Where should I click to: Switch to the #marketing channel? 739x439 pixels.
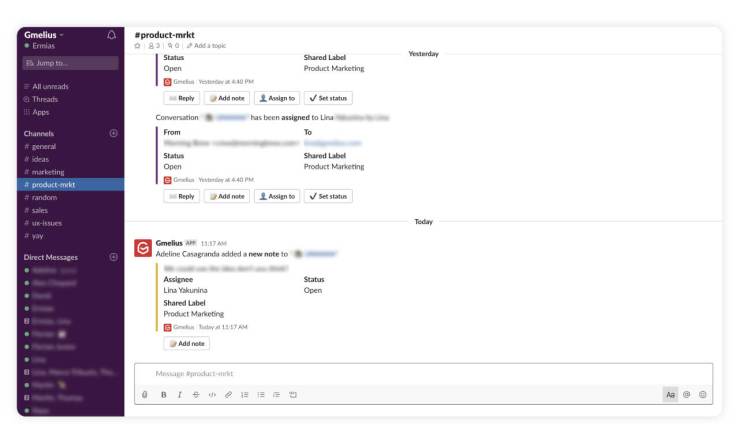coord(70,172)
